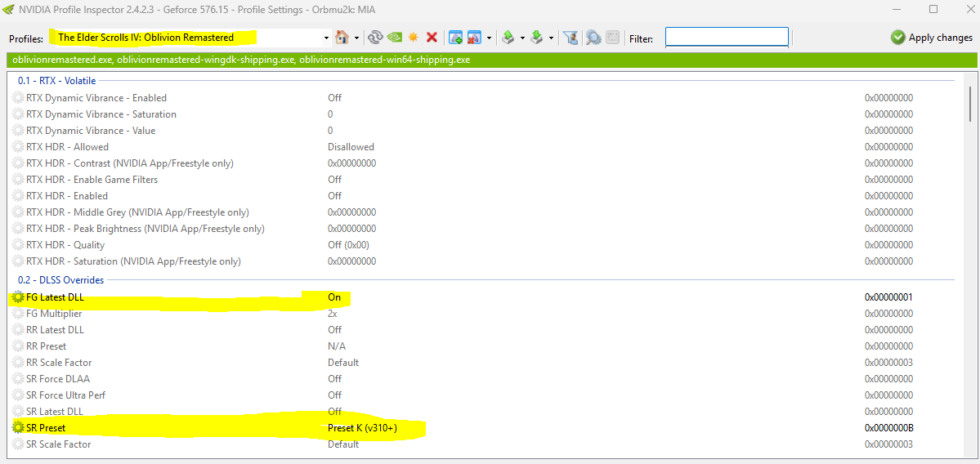
Task: Click the On value for FG Latest DLL
Action: (x=333, y=297)
